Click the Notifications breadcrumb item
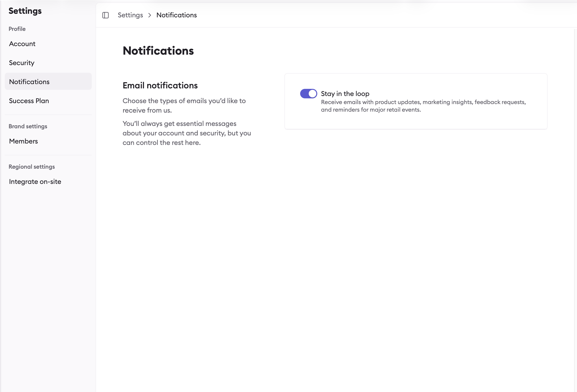The image size is (577, 392). 177,15
